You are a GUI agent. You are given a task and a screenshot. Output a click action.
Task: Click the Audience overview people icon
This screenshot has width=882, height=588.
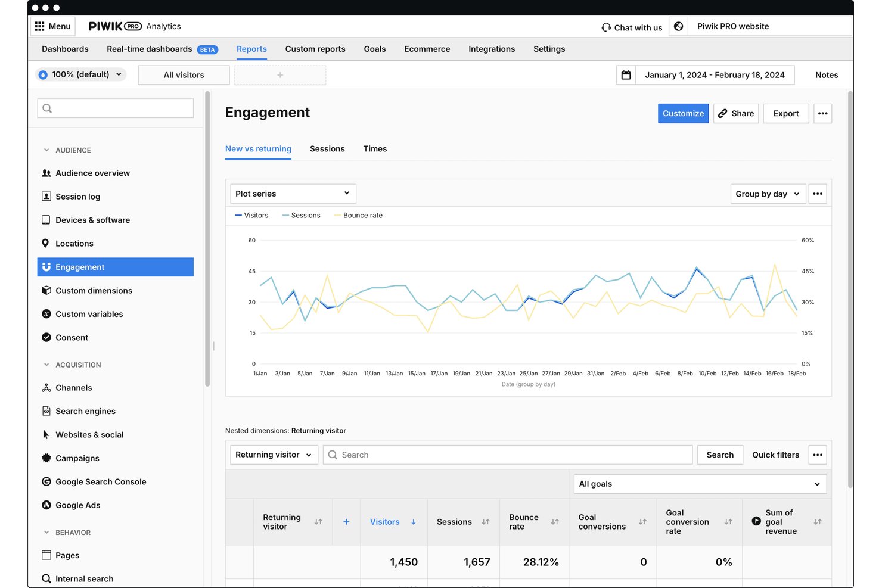click(46, 173)
